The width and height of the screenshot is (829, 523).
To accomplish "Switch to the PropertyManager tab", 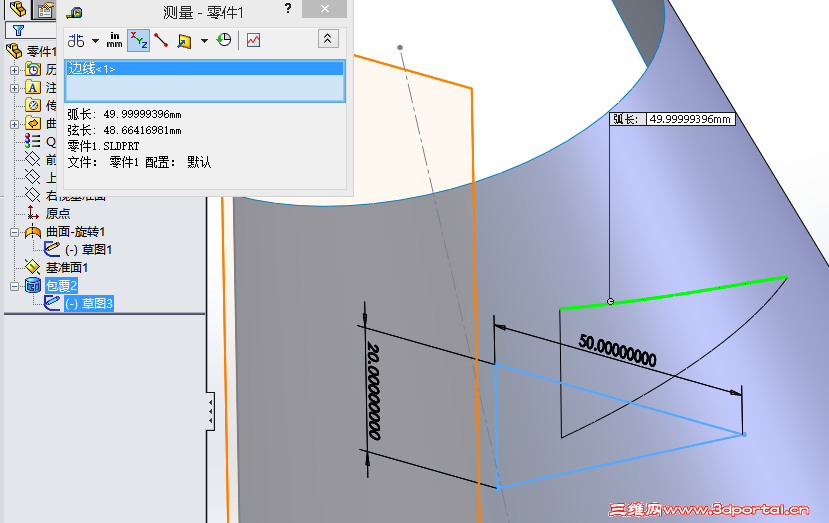I will [45, 10].
